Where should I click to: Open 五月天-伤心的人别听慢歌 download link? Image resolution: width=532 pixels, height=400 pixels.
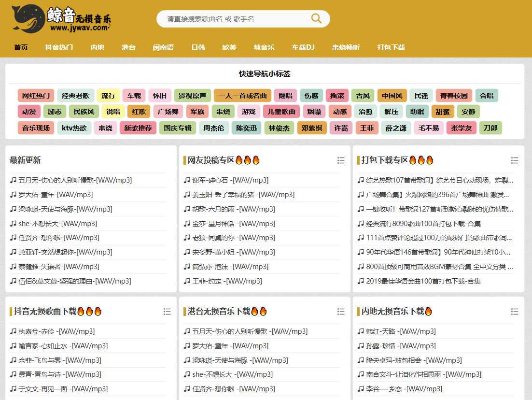point(63,180)
